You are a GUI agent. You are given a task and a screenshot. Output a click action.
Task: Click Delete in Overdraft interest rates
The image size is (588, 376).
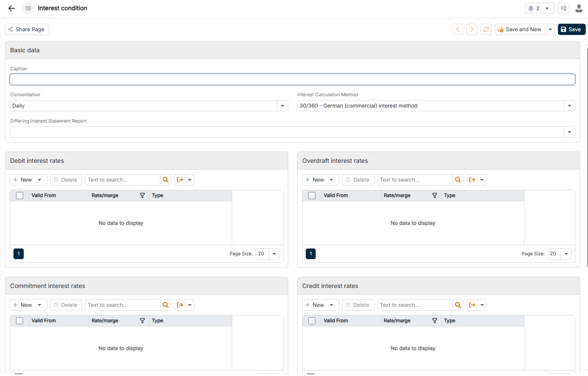point(358,180)
